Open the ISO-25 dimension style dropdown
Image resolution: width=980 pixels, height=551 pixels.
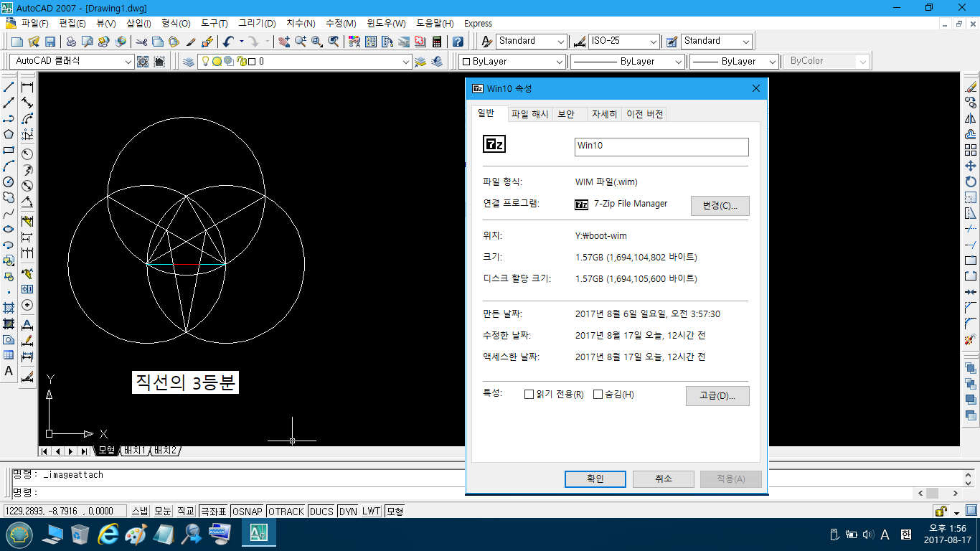(x=653, y=42)
